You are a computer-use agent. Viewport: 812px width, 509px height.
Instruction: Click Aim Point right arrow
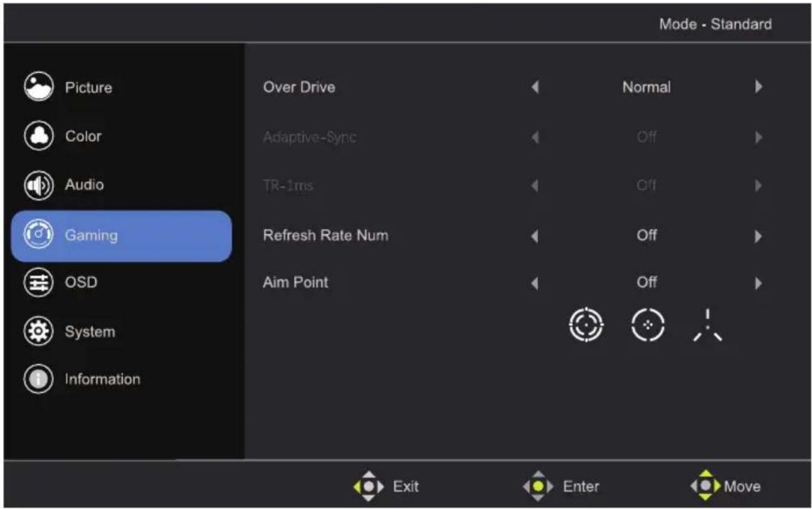coord(759,283)
